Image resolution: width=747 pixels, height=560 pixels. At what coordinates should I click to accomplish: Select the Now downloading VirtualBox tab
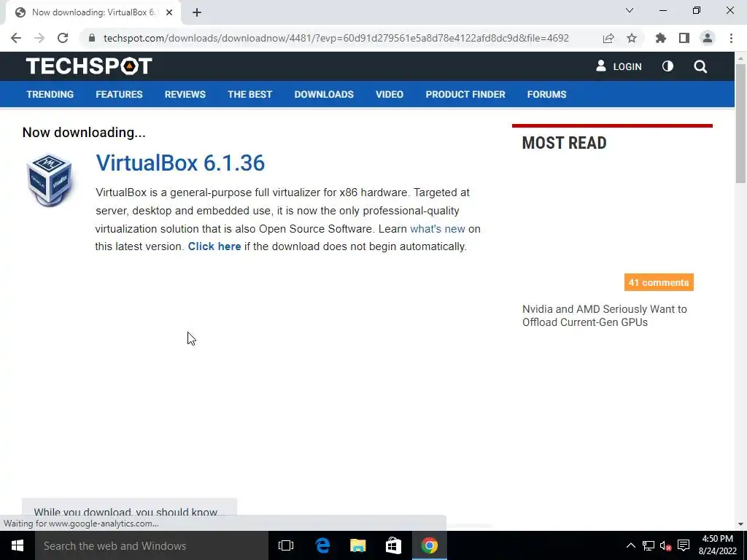93,12
